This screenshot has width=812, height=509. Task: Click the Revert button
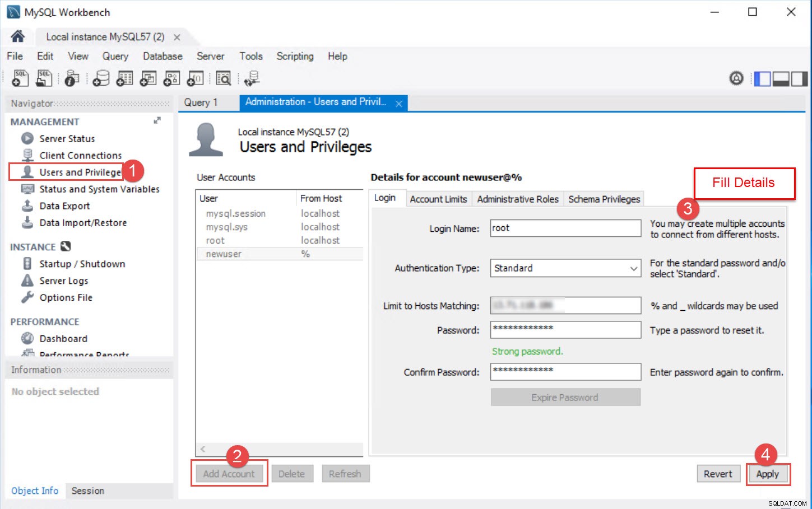click(718, 474)
